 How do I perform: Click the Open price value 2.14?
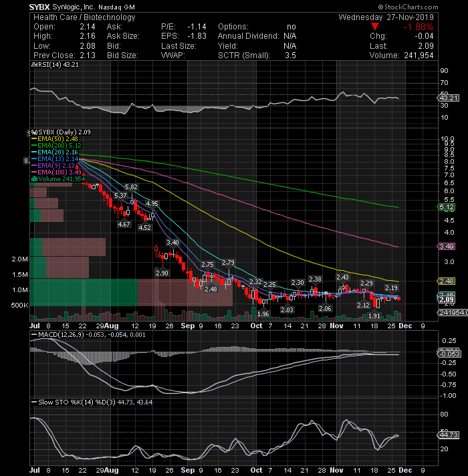click(88, 27)
